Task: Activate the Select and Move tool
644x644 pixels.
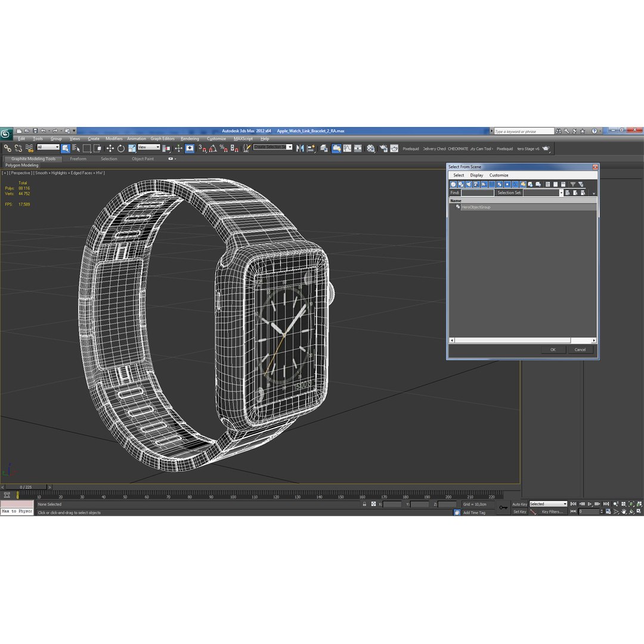Action: [110, 148]
